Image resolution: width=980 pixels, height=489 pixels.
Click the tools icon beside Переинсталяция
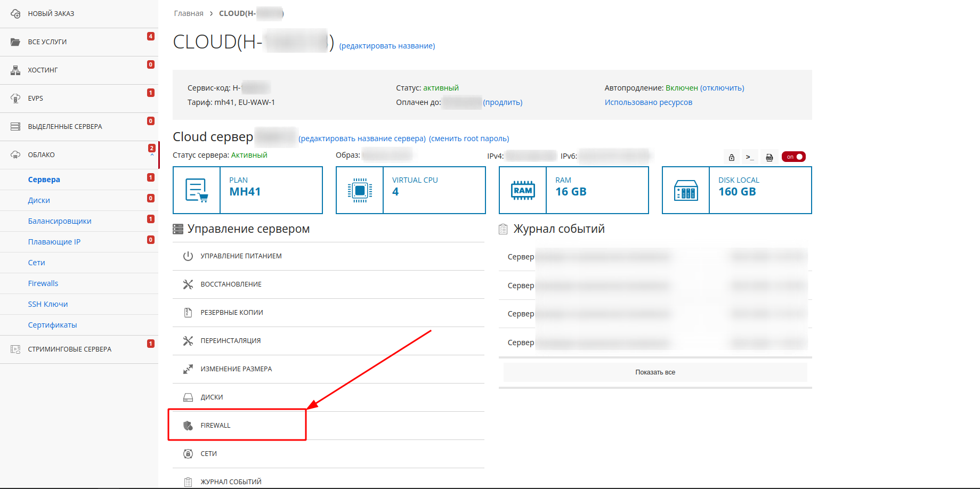click(x=188, y=341)
